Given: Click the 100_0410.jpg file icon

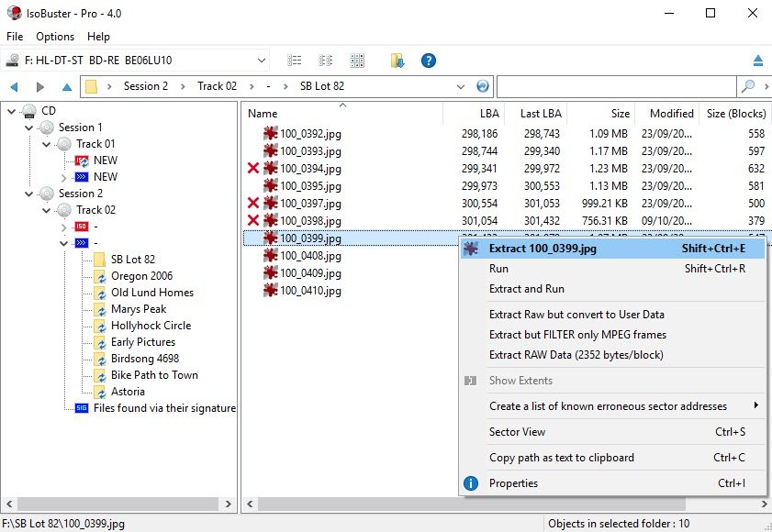Looking at the screenshot, I should (270, 291).
